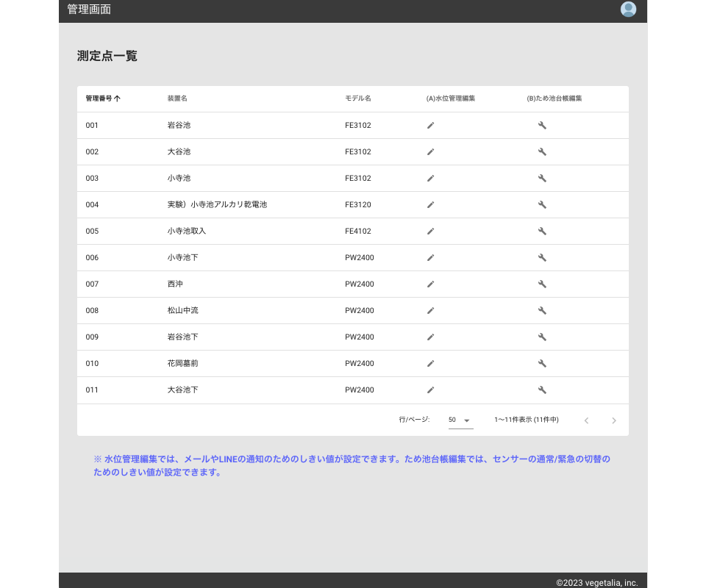Screen dimensions: 706x588
Task: Click the wrench icon for 小寺池下
Action: (x=542, y=258)
